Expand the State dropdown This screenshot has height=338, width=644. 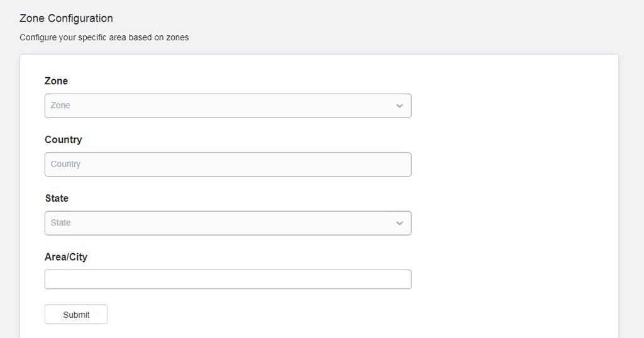coord(228,223)
